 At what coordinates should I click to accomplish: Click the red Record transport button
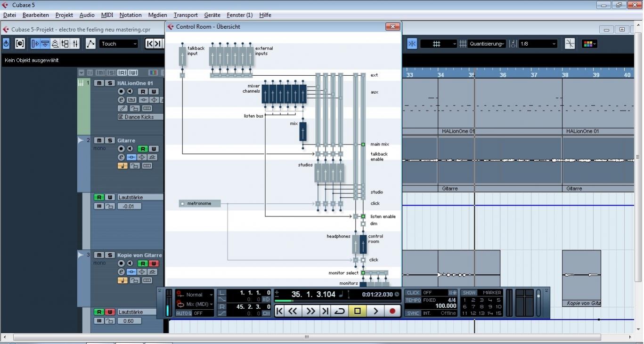click(x=392, y=311)
